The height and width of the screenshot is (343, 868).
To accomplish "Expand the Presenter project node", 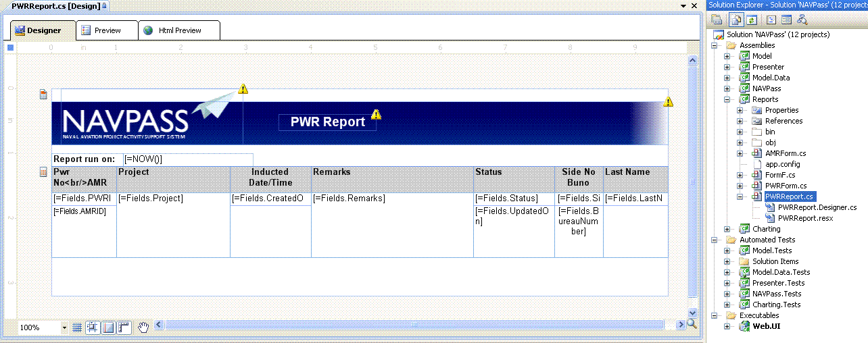I will [x=727, y=67].
